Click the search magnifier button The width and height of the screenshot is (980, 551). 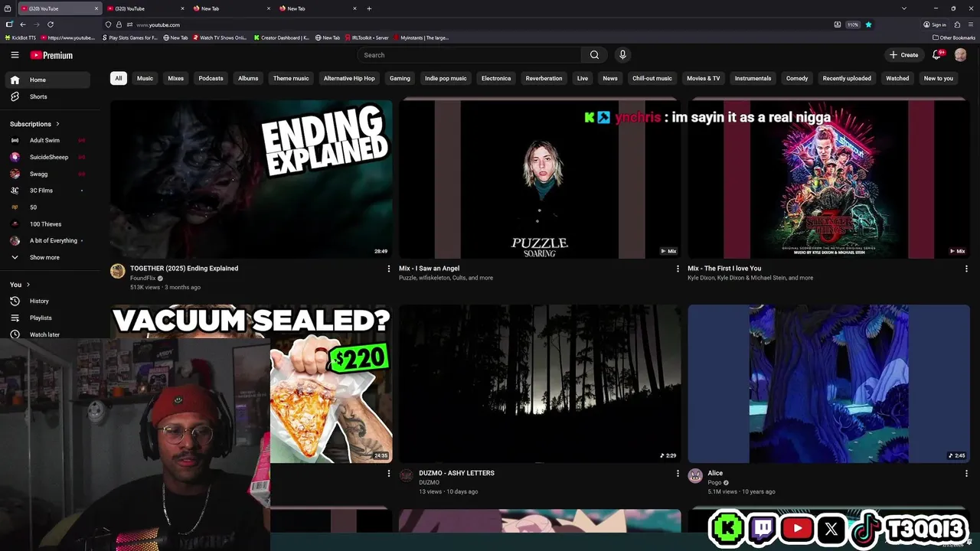[x=594, y=55]
